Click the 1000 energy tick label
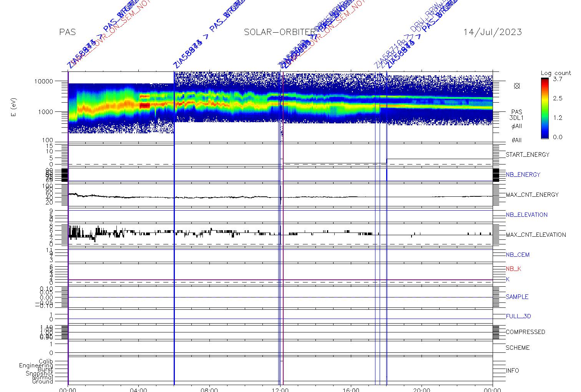The width and height of the screenshot is (581, 392). (x=45, y=112)
